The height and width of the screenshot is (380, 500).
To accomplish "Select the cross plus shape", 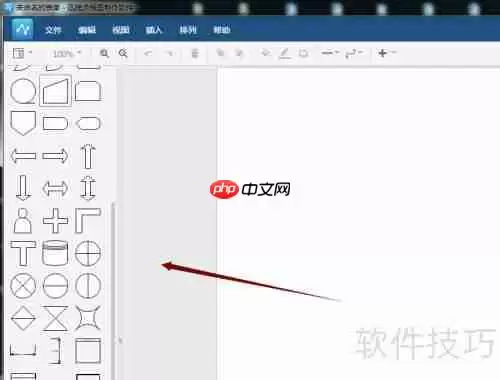I will [55, 221].
